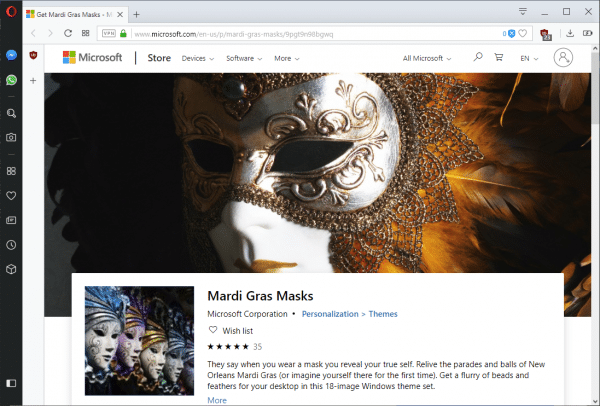Image resolution: width=600 pixels, height=406 pixels.
Task: Open the red extension icon with counter
Action: click(545, 34)
